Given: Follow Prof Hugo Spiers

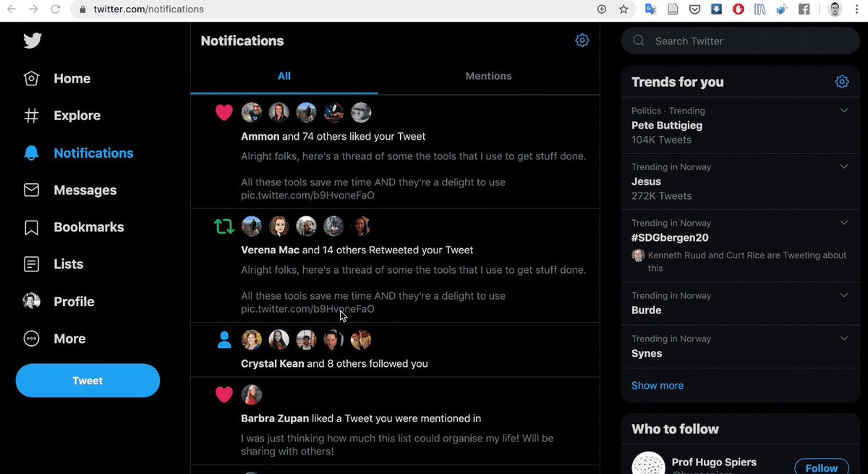Looking at the screenshot, I should pos(822,467).
